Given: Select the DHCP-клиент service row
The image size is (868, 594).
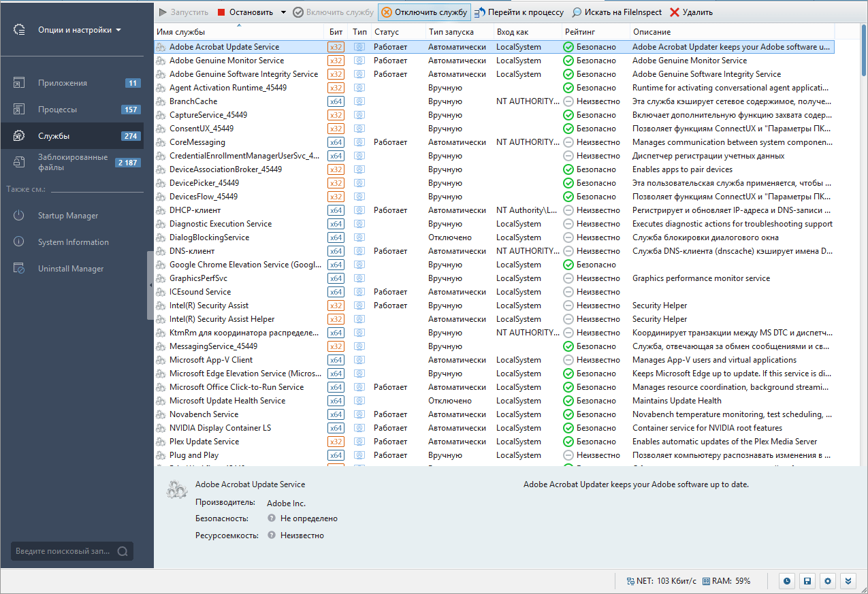Looking at the screenshot, I should click(494, 210).
